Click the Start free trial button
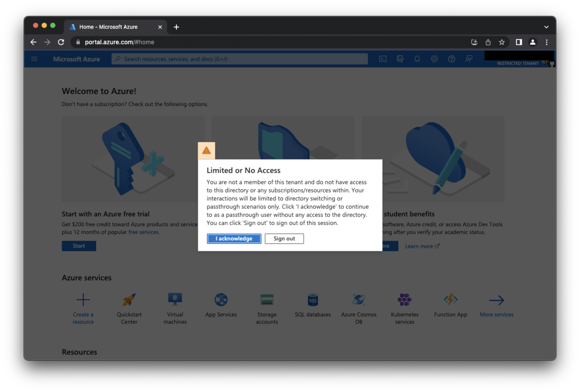This screenshot has width=580, height=392. [79, 246]
